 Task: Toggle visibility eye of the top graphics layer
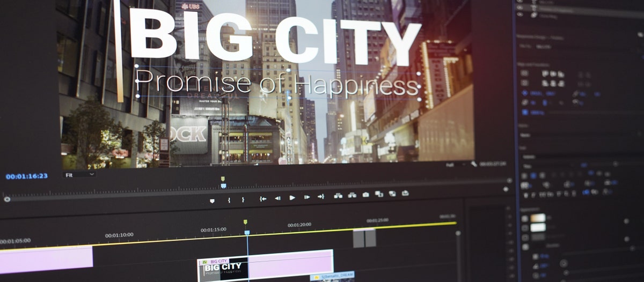click(x=518, y=3)
